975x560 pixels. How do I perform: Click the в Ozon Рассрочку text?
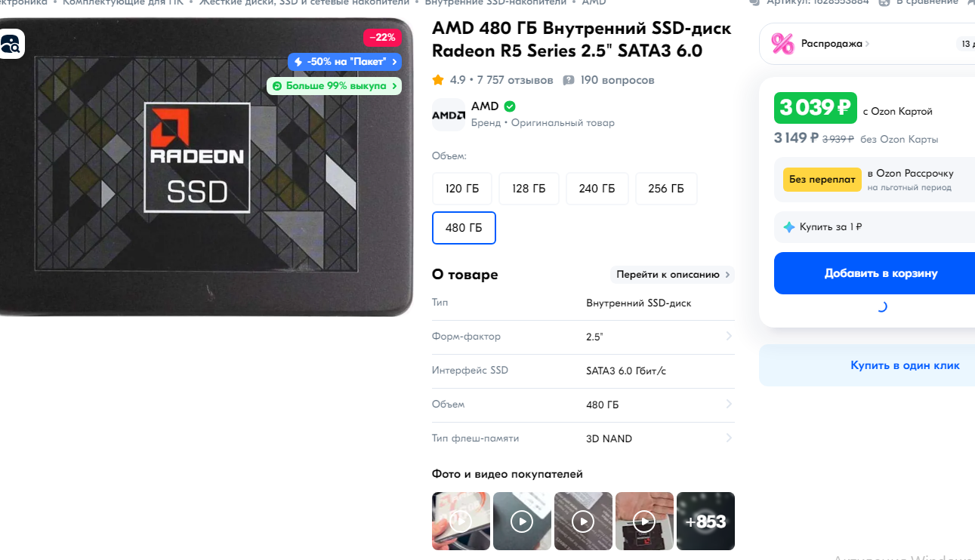click(x=910, y=174)
